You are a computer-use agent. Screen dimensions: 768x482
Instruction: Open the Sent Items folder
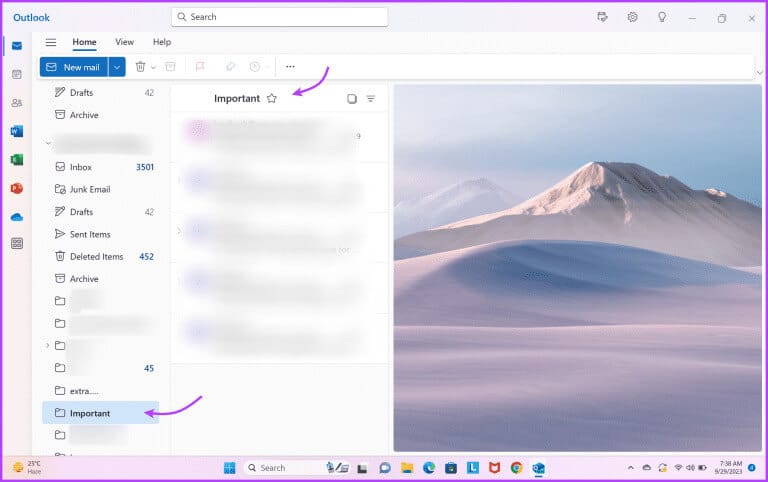(100, 234)
